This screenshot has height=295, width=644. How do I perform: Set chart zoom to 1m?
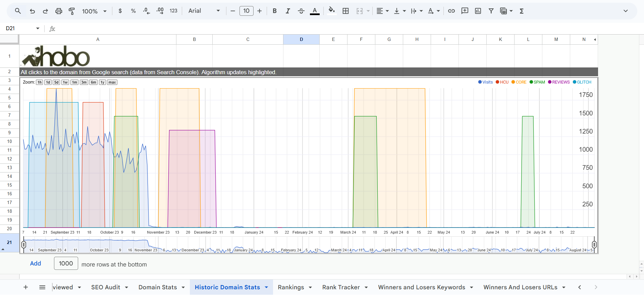[x=74, y=82]
